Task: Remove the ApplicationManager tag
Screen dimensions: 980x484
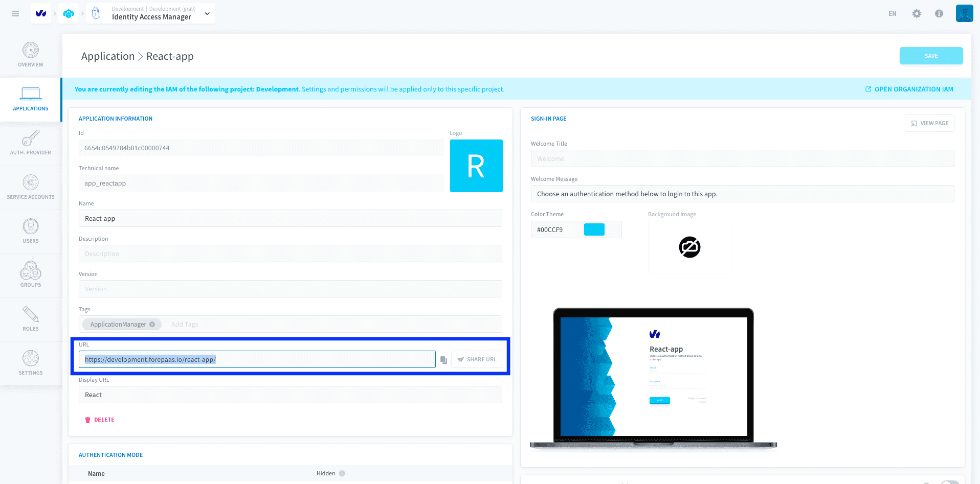Action: pyautogui.click(x=152, y=325)
